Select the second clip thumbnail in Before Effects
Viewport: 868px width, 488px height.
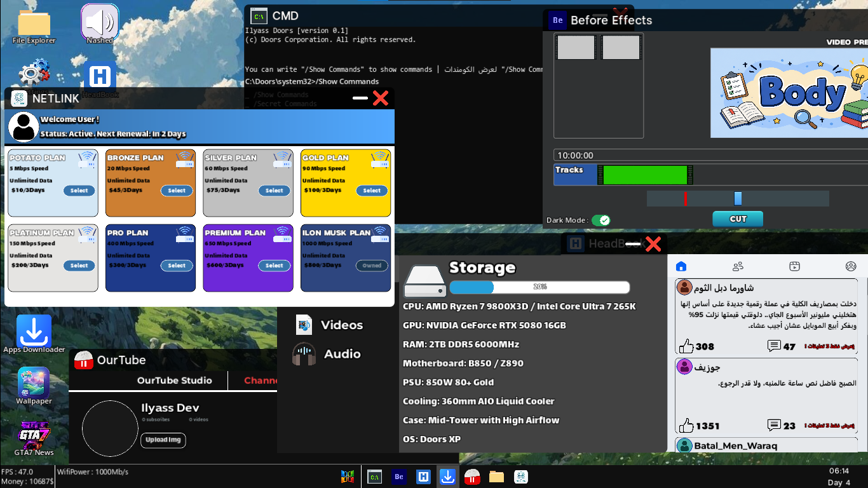621,48
